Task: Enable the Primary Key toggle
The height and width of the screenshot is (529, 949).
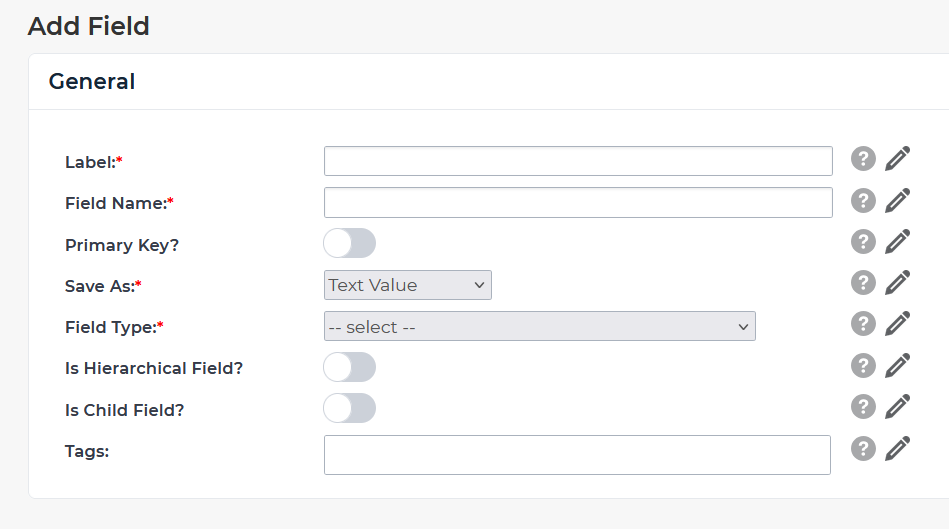Action: (x=349, y=243)
